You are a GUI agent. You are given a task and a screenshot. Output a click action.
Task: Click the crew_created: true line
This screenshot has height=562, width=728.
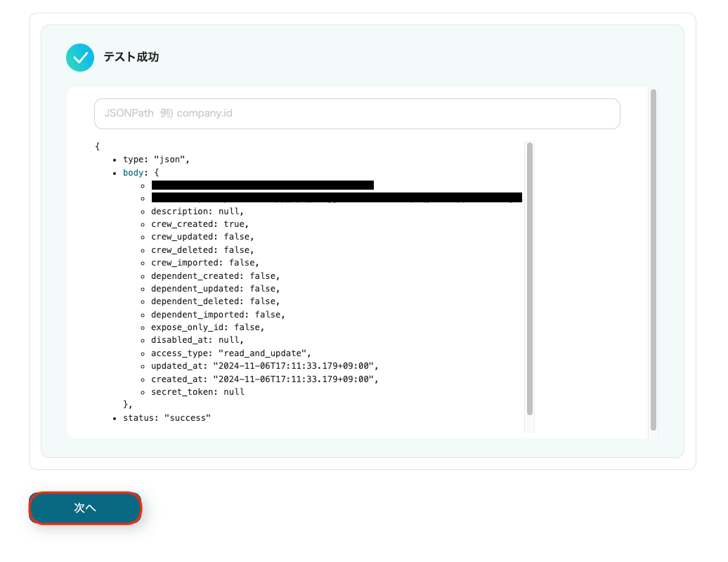(x=200, y=224)
